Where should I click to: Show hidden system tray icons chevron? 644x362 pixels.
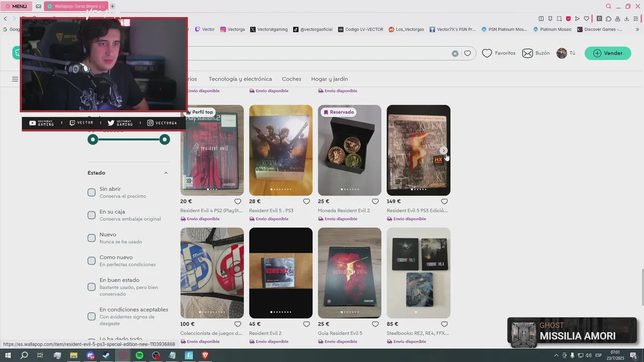(x=556, y=355)
